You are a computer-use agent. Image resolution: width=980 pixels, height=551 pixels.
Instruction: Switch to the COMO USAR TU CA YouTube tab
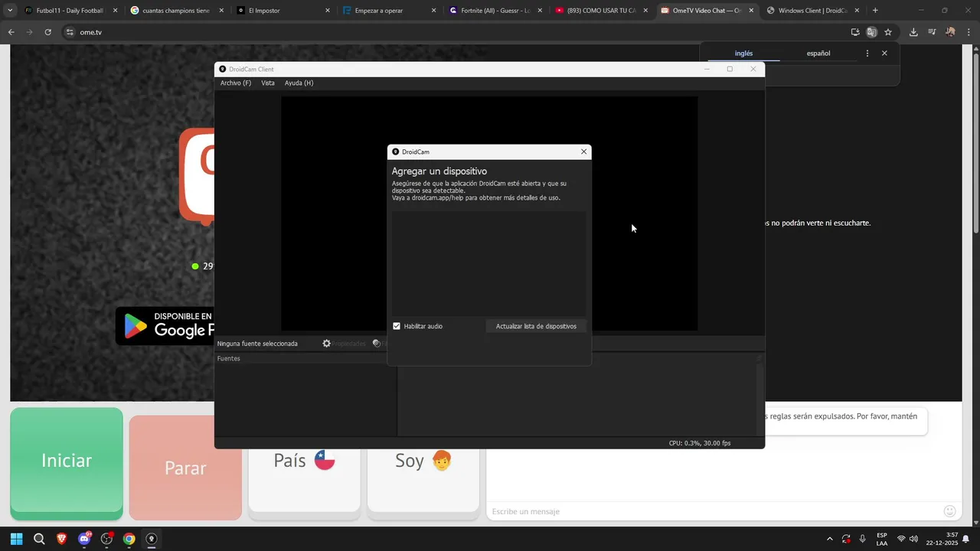(x=600, y=11)
